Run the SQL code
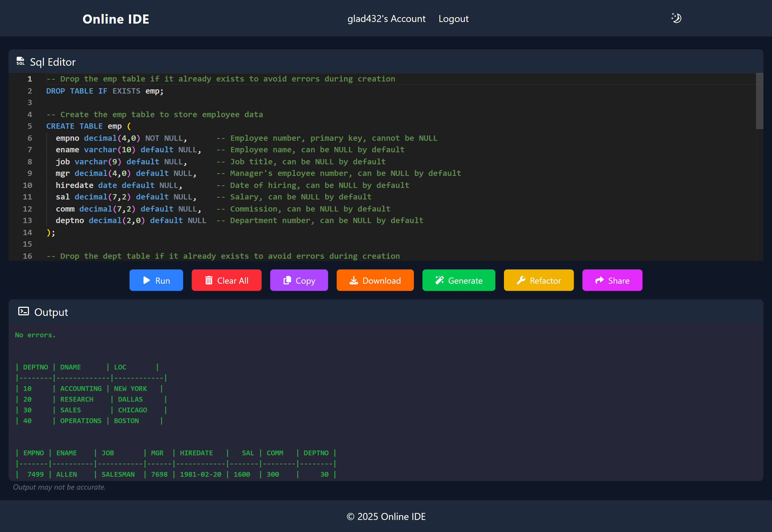The width and height of the screenshot is (772, 532). tap(156, 280)
